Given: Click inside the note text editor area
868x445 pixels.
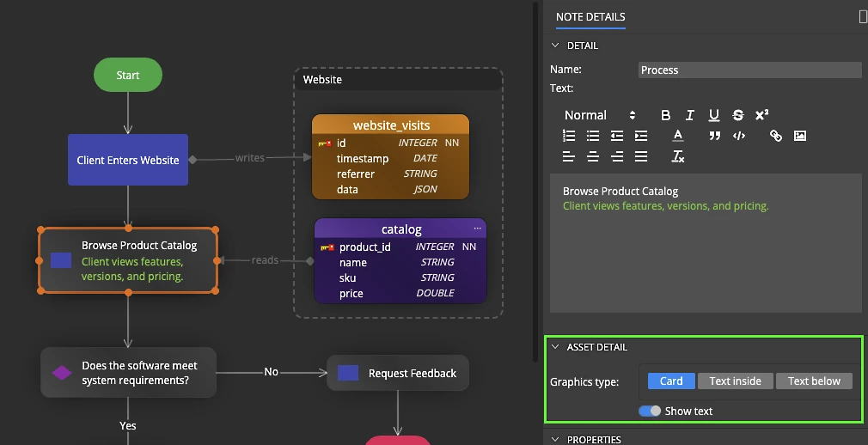Looking at the screenshot, I should 706,243.
